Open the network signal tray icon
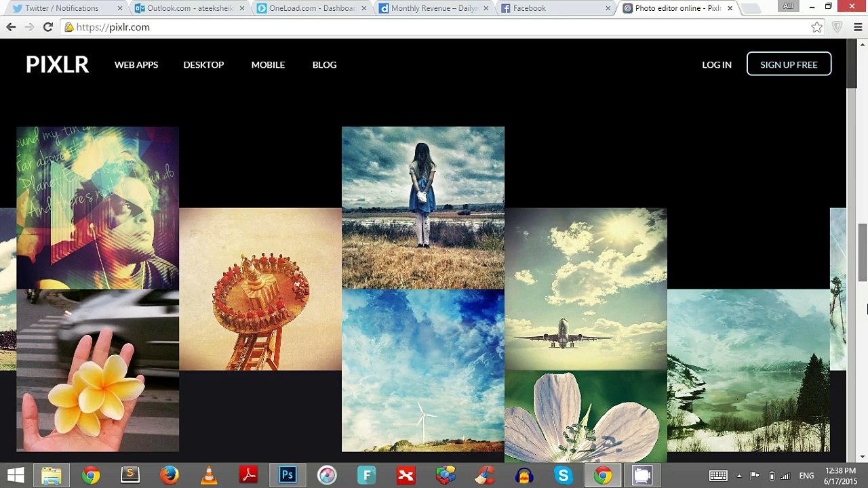Viewport: 868px width, 488px height. [x=787, y=476]
